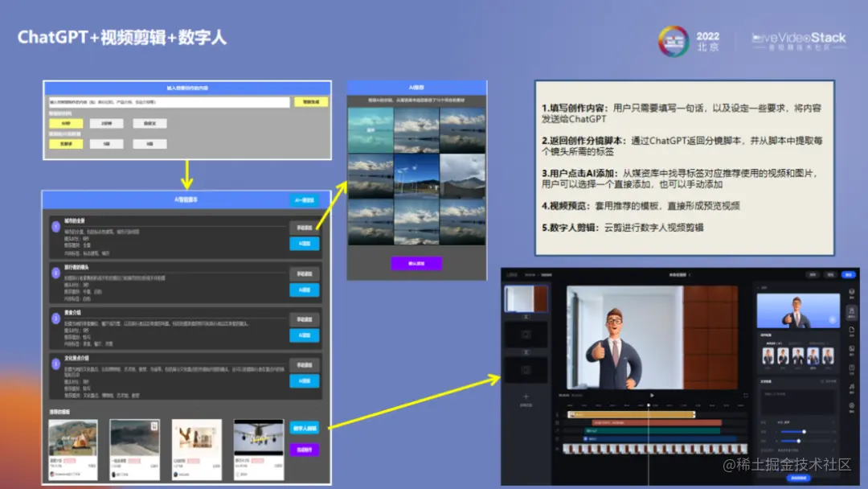This screenshot has width=868, height=489.
Task: Click the script text area in editor right panel
Action: pyautogui.click(x=798, y=402)
